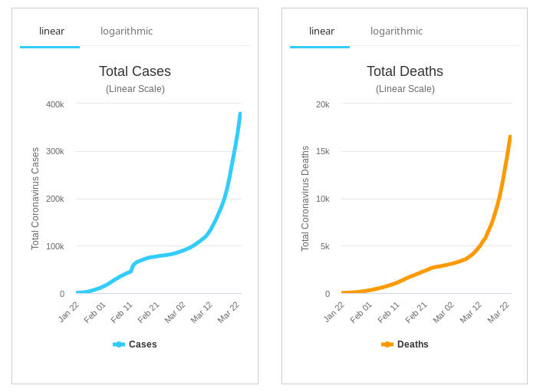Click the 20k y-axis label
540x392 pixels.
click(323, 104)
